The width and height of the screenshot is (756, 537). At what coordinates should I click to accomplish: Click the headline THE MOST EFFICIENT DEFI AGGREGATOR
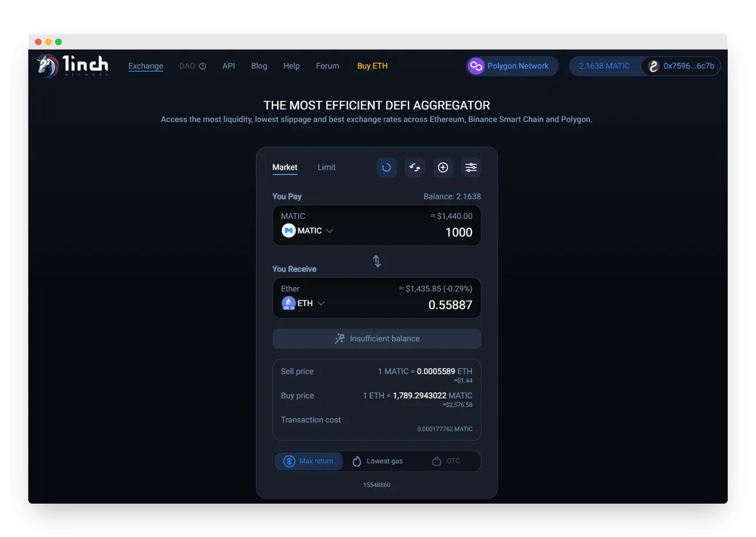pos(377,106)
